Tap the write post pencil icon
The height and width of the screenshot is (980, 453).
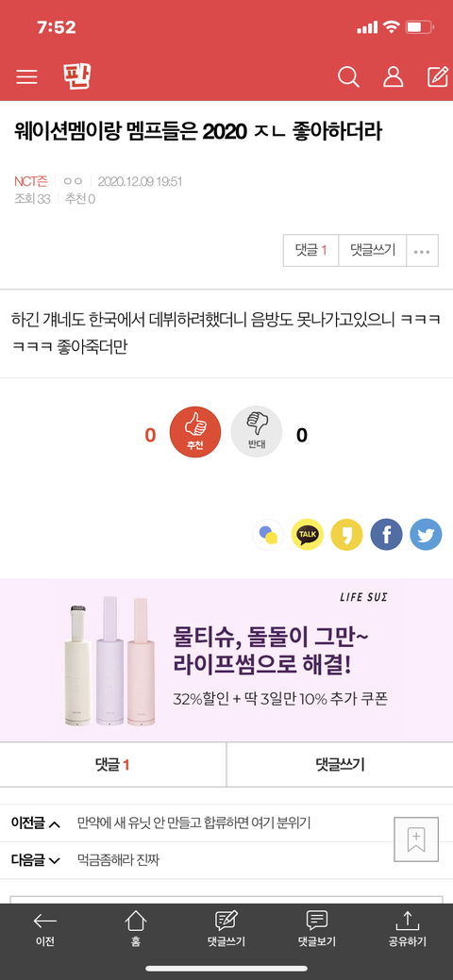[437, 76]
